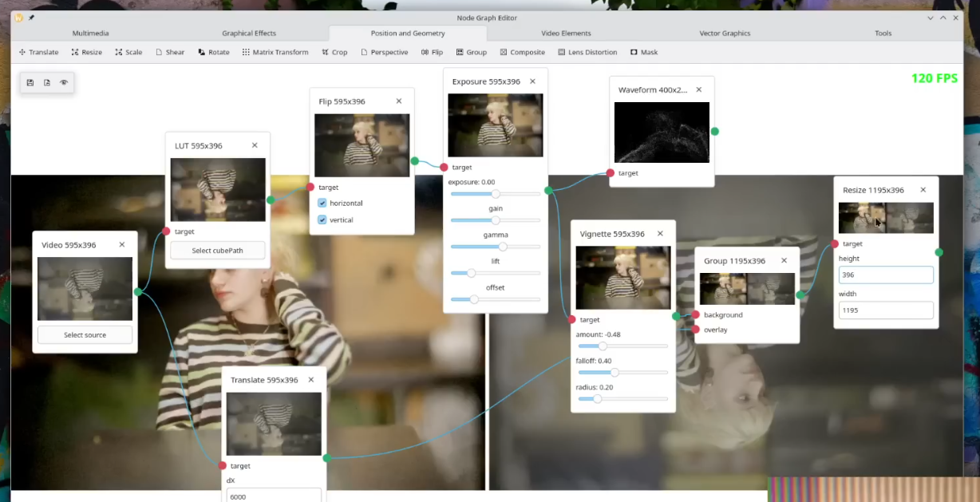Add a Crop node from toolbar
This screenshot has height=502, width=980.
(334, 52)
